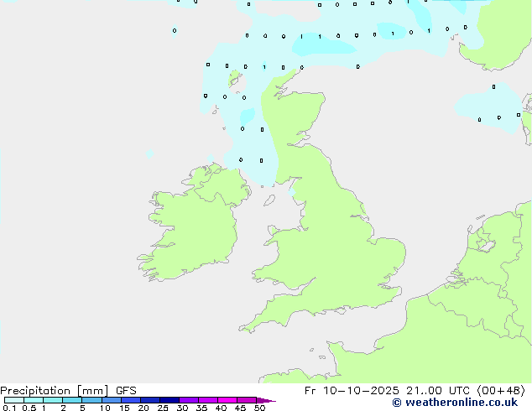Click the '10' legend scale label
Viewport: 532px width, 411px height.
click(x=105, y=408)
